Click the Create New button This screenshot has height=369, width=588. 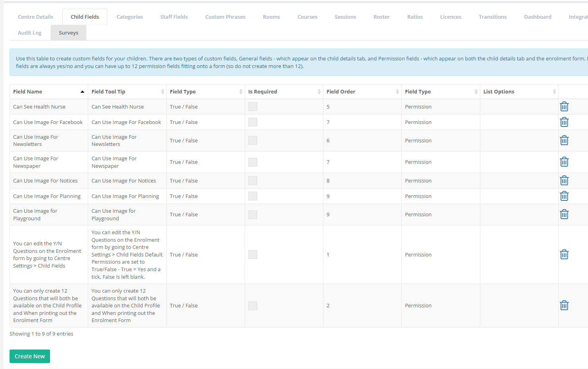(30, 356)
